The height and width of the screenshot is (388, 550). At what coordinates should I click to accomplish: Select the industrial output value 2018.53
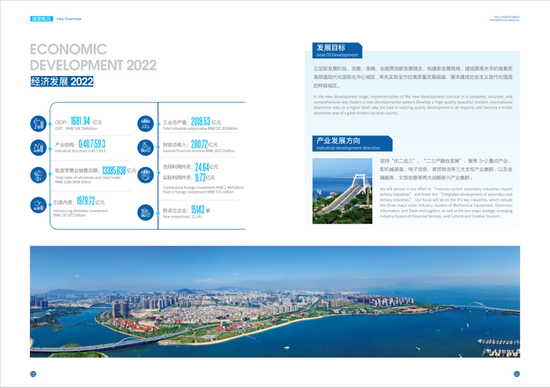click(x=201, y=121)
